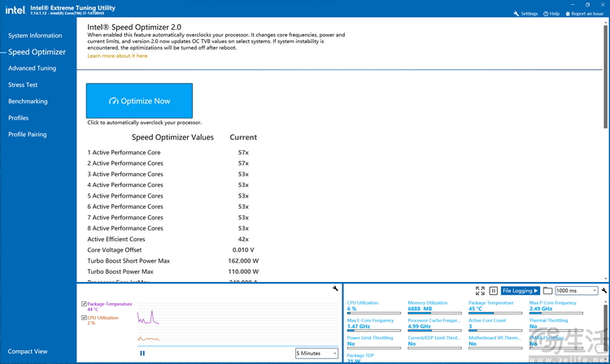Click the Max P-Core Frequency 2.49 GHz meter
Viewport: 610px width, 364px height.
click(x=556, y=307)
